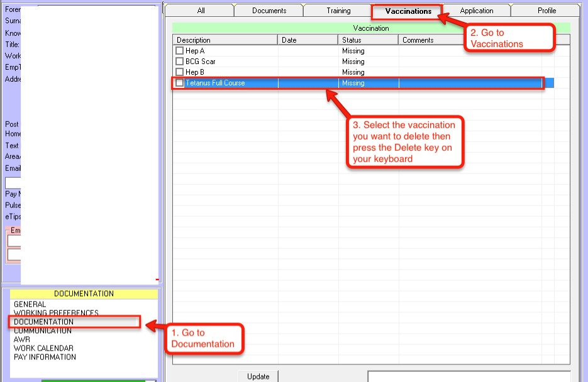The width and height of the screenshot is (588, 382).
Task: Open the Profile tab
Action: coord(546,11)
